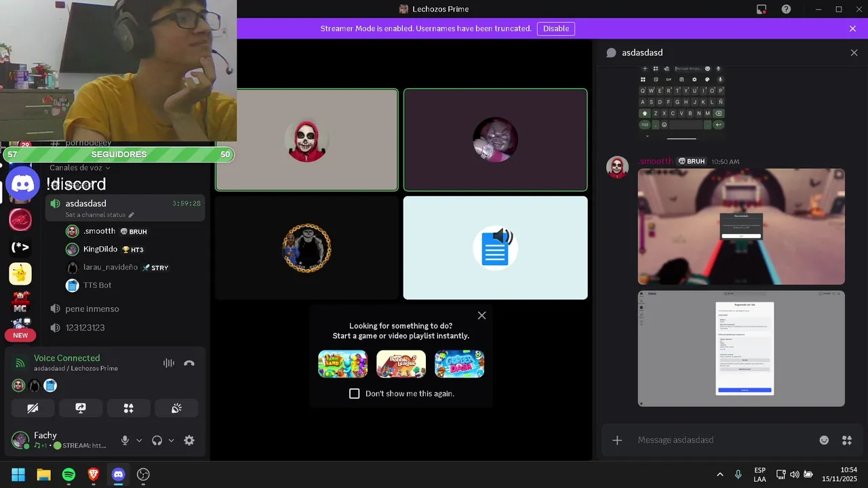This screenshot has width=868, height=488.
Task: Open OBS Studio from taskbar
Action: (143, 474)
